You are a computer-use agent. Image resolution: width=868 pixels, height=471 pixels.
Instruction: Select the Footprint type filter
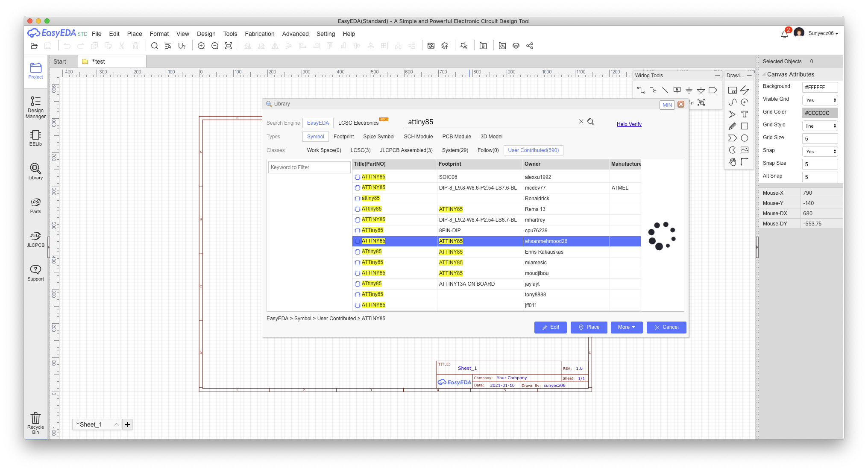coord(343,137)
